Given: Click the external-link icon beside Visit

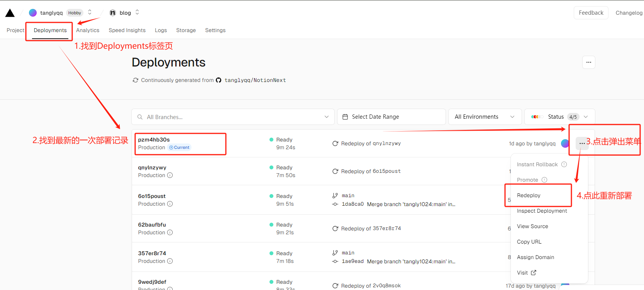Looking at the screenshot, I should pos(534,273).
